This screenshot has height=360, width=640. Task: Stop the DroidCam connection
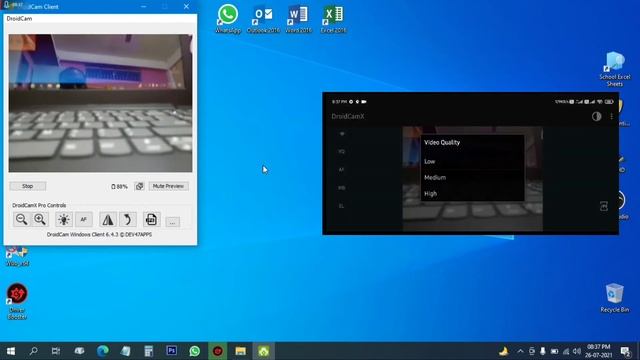click(x=28, y=186)
